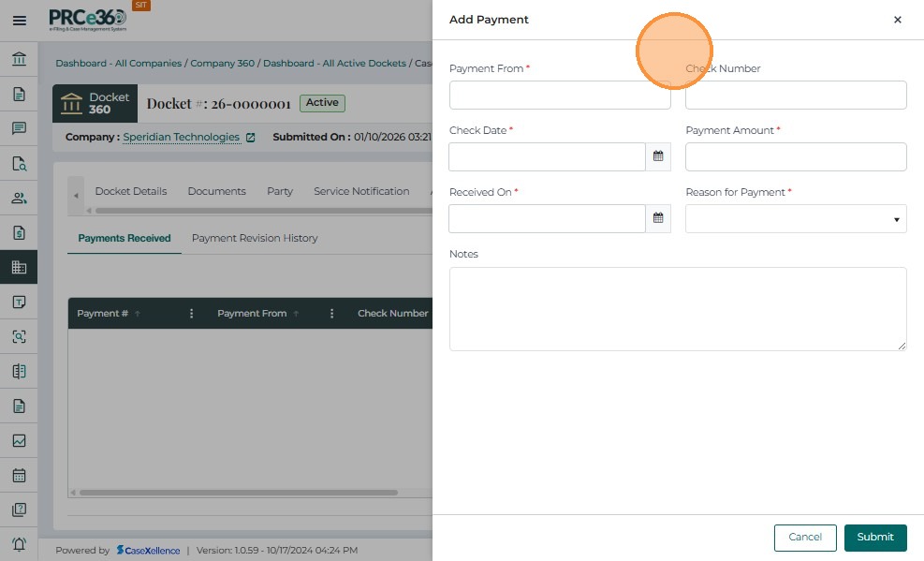The width and height of the screenshot is (924, 561).
Task: Click inside the Notes text area
Action: (x=678, y=309)
